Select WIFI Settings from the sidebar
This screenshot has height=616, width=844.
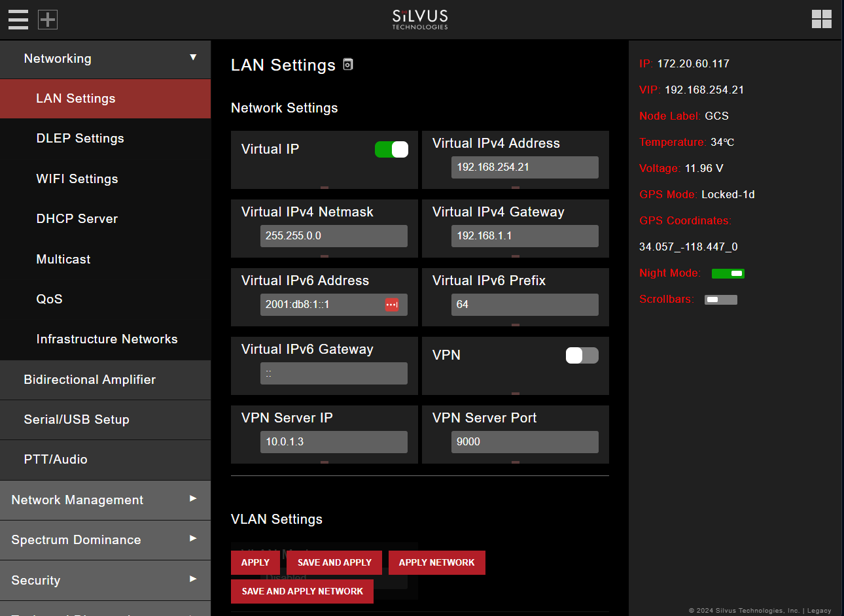click(77, 179)
